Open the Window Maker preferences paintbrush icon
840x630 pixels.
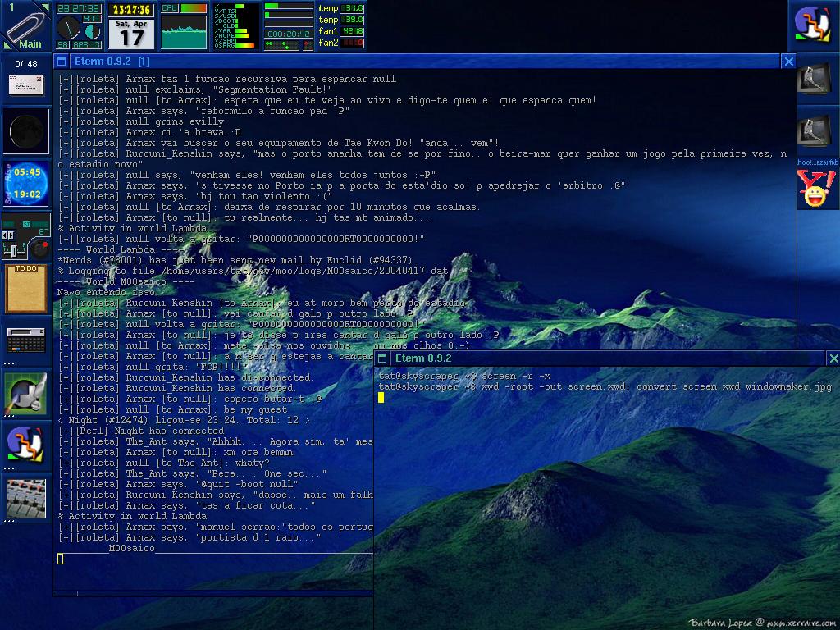[x=26, y=393]
